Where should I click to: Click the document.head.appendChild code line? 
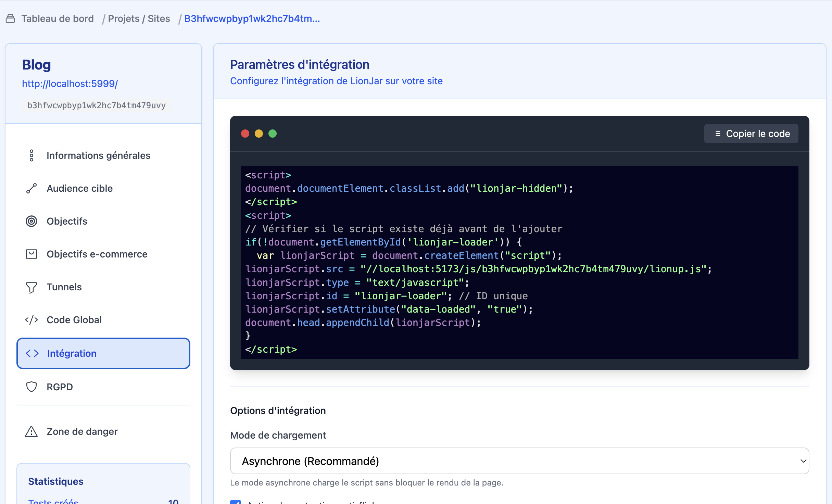[x=363, y=323]
